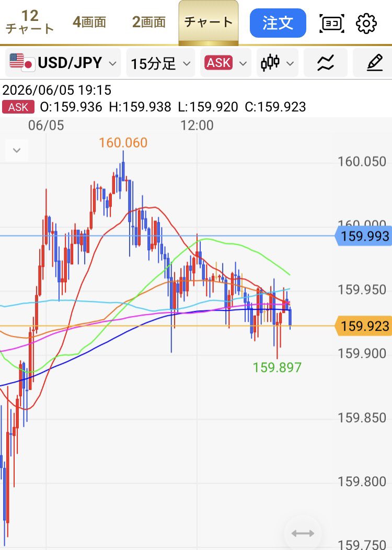Viewport: 392px width, 550px height.
Task: Click the 159.897 low price annotation
Action: click(x=277, y=367)
